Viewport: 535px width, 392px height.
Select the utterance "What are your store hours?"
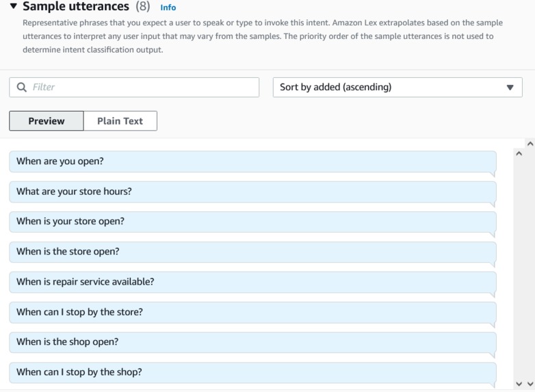click(x=252, y=192)
